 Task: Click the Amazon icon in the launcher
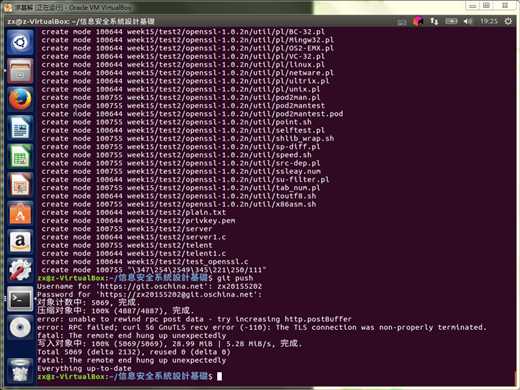pos(20,242)
